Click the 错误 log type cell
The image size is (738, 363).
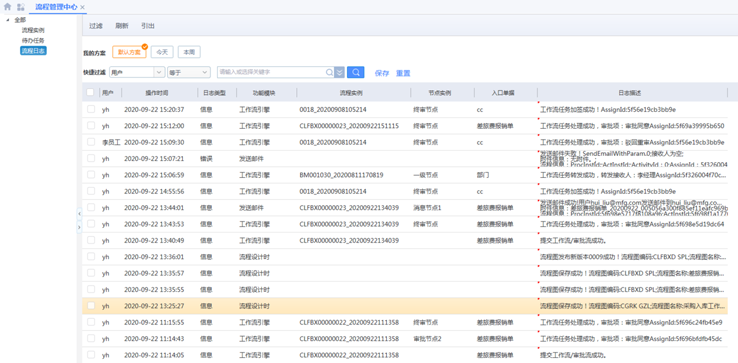206,159
